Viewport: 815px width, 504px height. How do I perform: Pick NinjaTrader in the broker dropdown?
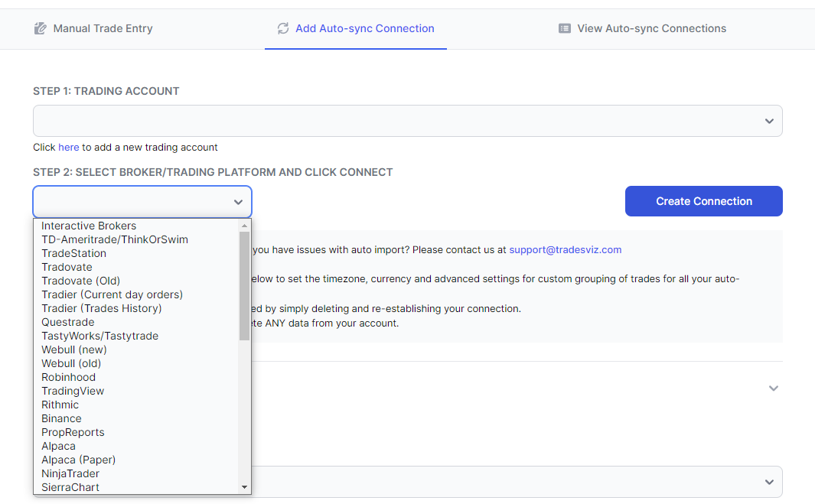[x=71, y=473]
